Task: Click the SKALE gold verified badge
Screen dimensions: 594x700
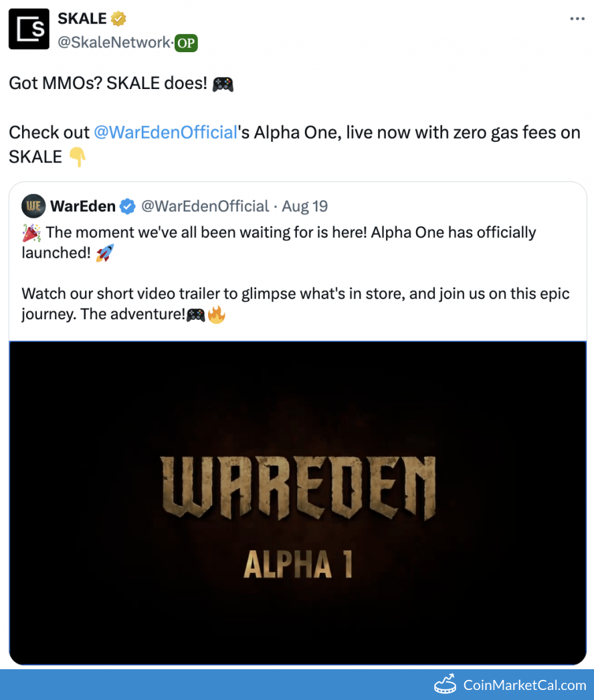Action: [118, 19]
